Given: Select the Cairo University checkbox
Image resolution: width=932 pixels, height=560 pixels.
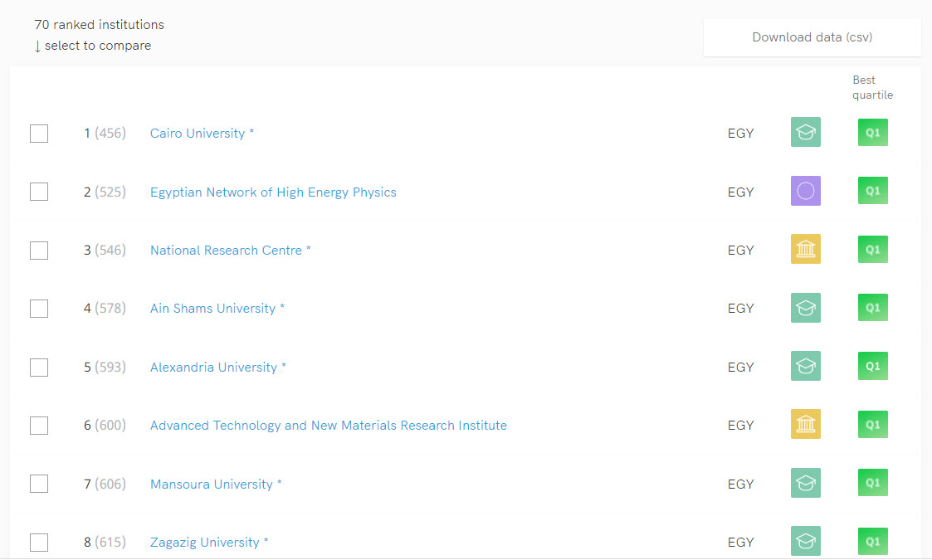Looking at the screenshot, I should coord(39,134).
